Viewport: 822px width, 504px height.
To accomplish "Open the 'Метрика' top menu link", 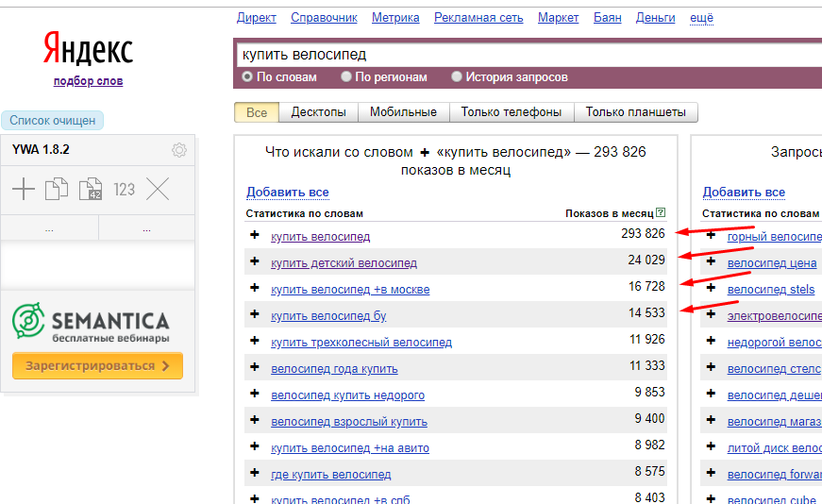I will 395,18.
